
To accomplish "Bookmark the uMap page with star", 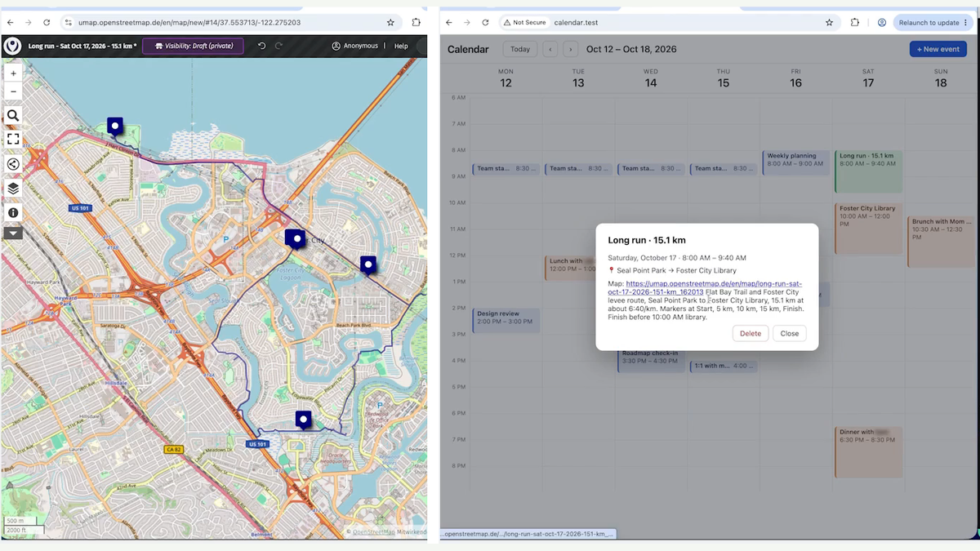I will (x=390, y=23).
